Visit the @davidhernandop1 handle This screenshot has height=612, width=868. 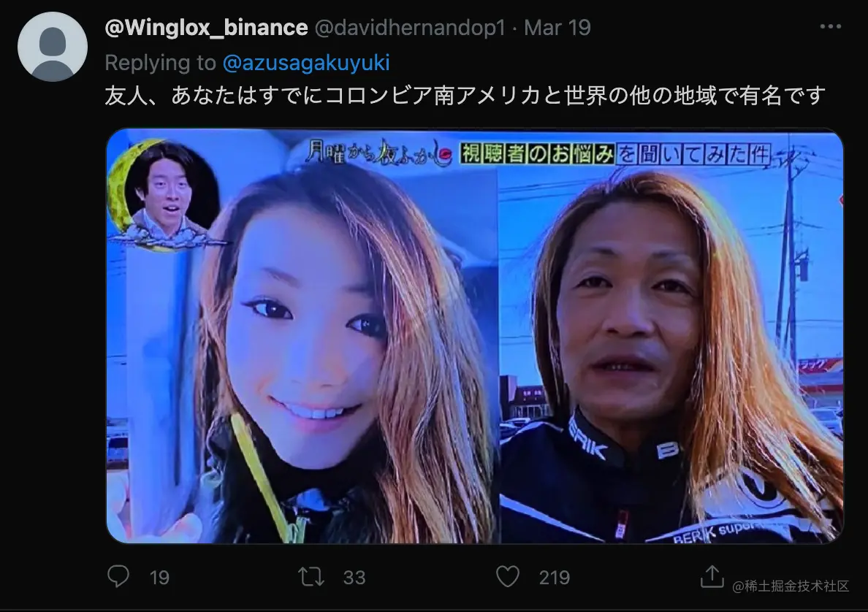[410, 28]
